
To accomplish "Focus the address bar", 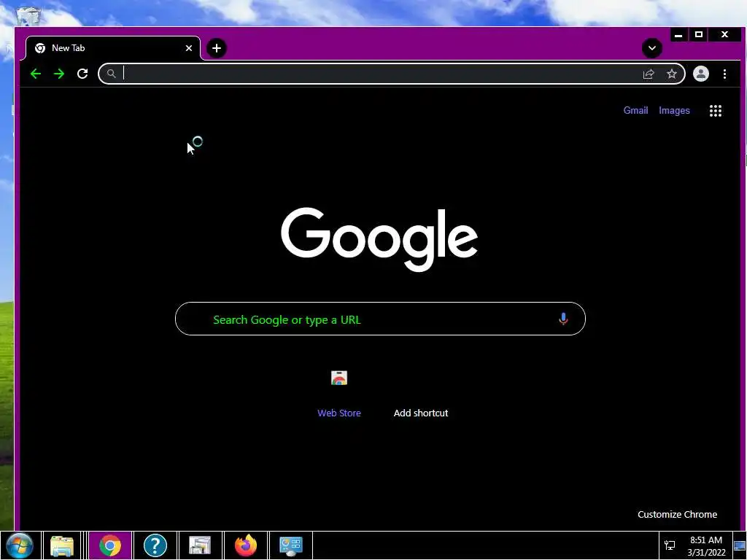I will tap(392, 74).
